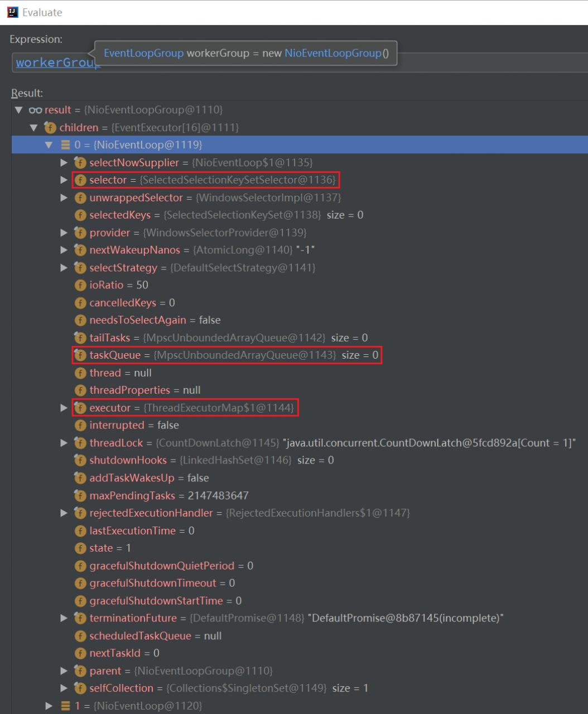Screen dimensions: 588x714
Task: Select the state = 1 row
Action: click(x=300, y=548)
